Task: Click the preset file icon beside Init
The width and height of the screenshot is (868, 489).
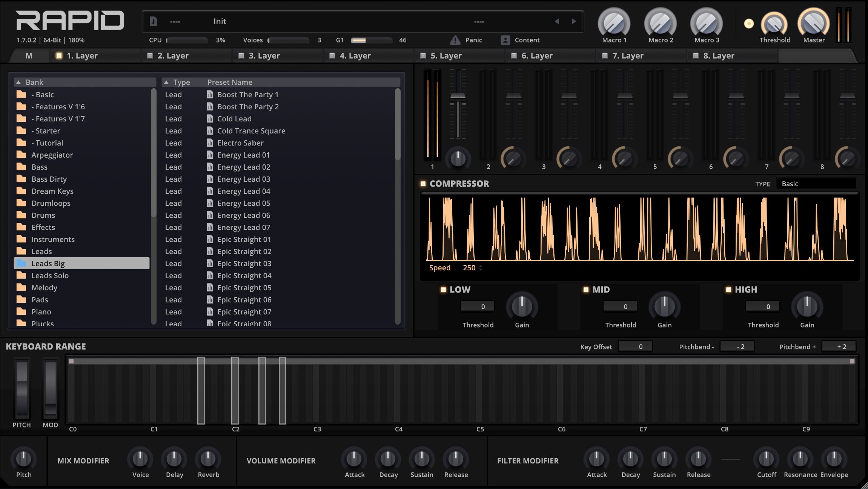Action: pos(154,21)
